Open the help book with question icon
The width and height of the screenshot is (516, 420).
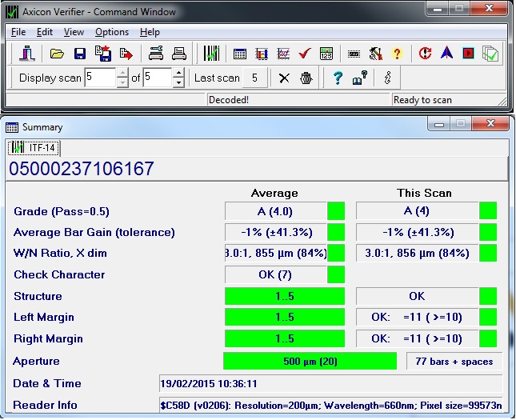(x=360, y=78)
